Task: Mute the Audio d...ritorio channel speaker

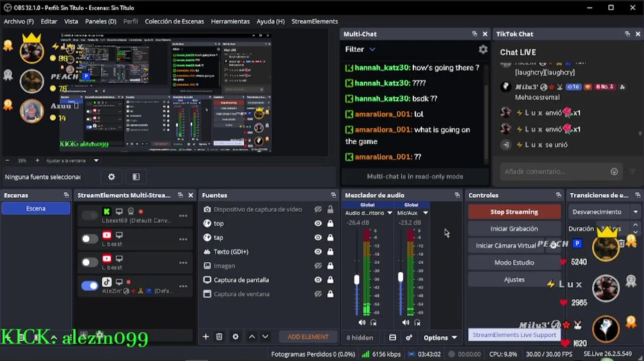Action: coord(362,322)
